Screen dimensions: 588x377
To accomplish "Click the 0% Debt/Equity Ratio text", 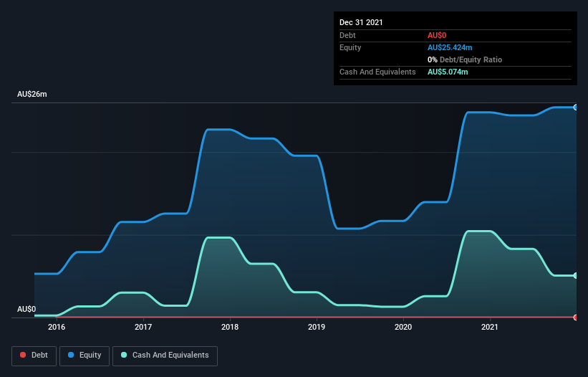I will (465, 59).
